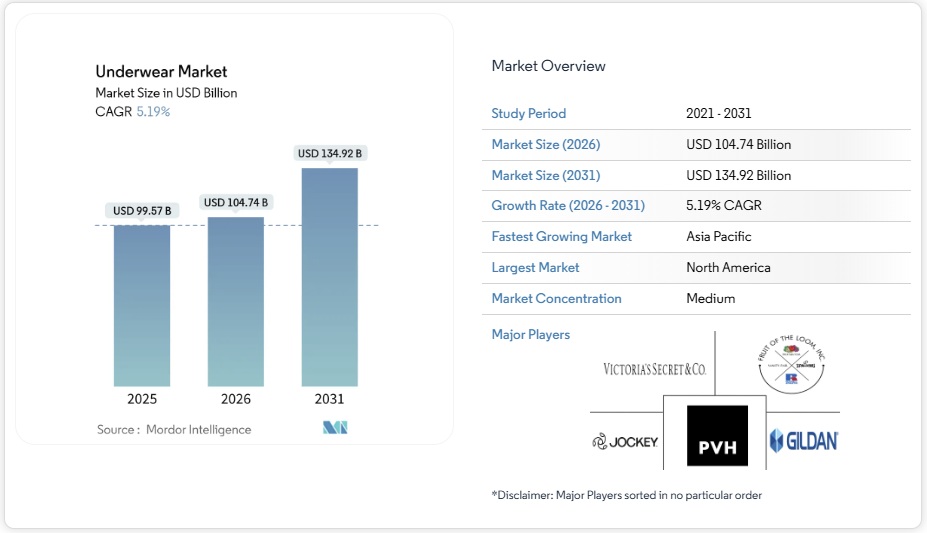Click the black PVH logo
Image resolution: width=927 pixels, height=533 pixels.
pos(717,436)
